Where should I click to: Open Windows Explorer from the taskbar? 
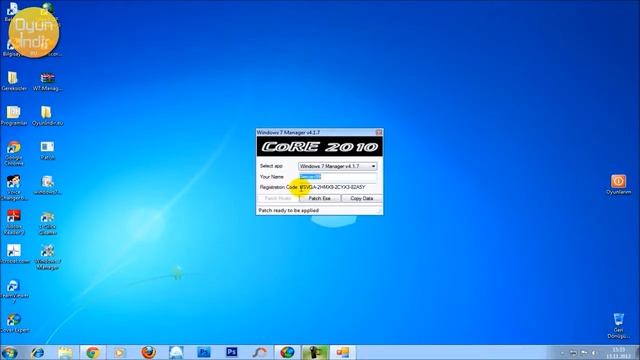[65, 353]
